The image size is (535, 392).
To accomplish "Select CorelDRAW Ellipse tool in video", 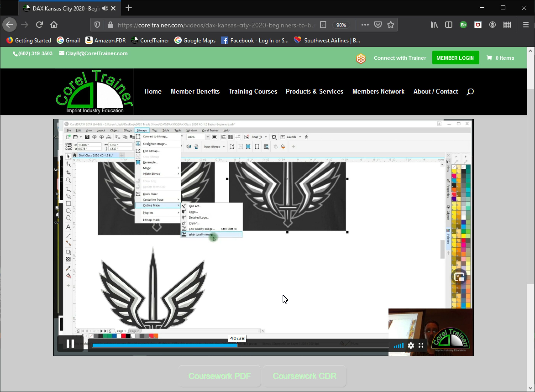I will click(68, 211).
